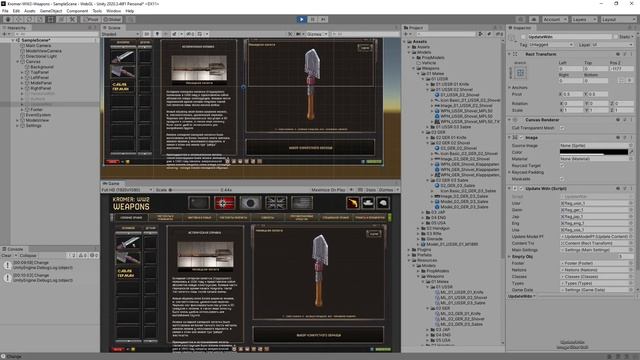Select the Scale tool in the toolbar
This screenshot has width=640, height=360.
tap(40, 19)
